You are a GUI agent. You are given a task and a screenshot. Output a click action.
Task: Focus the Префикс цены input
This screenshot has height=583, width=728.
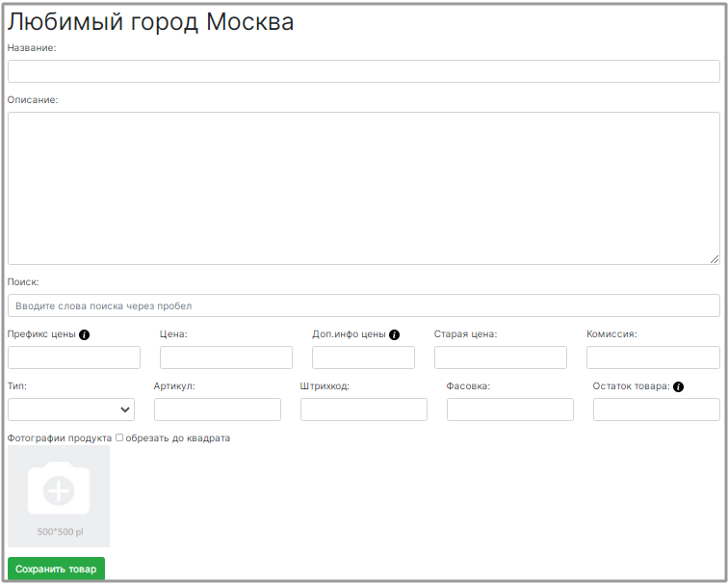[74, 358]
